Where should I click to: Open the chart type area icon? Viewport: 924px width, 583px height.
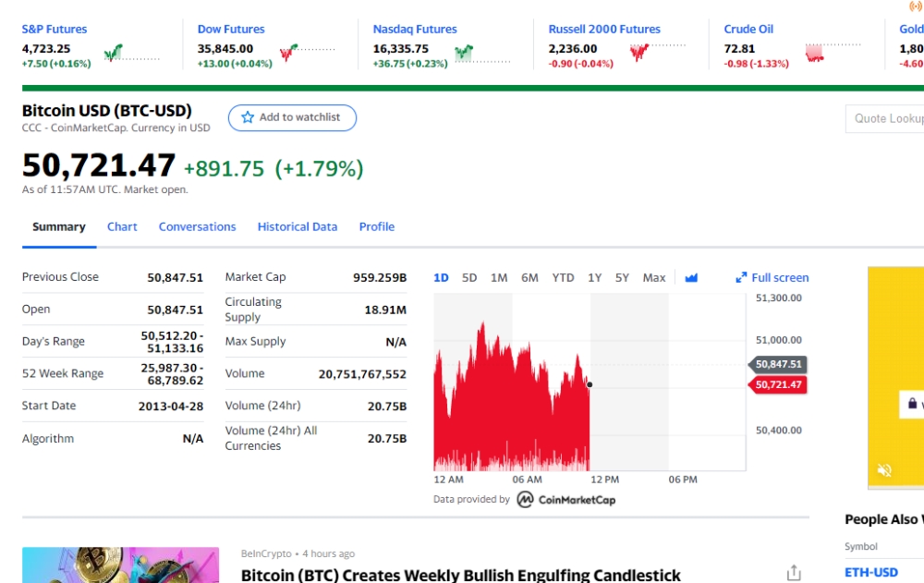(x=691, y=278)
